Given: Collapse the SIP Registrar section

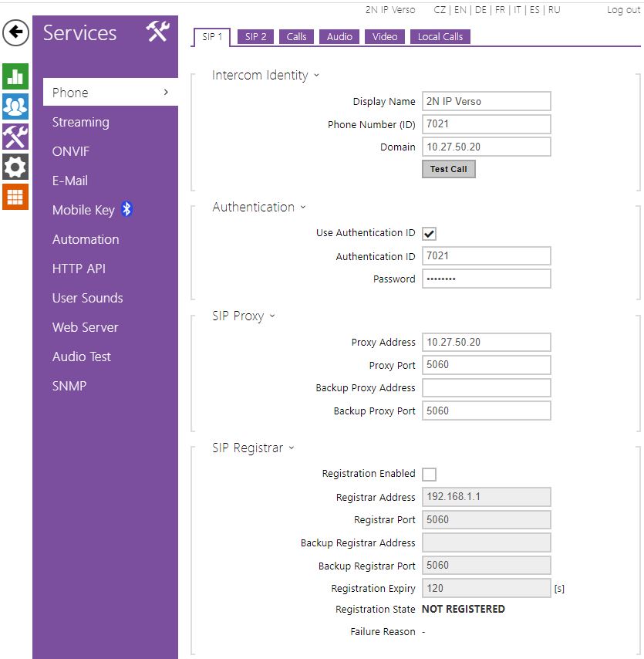Looking at the screenshot, I should coord(253,448).
